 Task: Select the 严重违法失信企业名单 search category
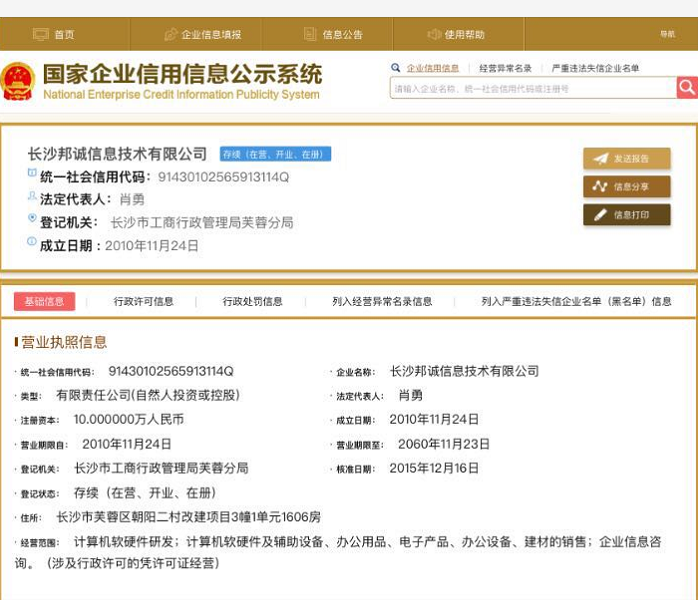click(x=595, y=68)
